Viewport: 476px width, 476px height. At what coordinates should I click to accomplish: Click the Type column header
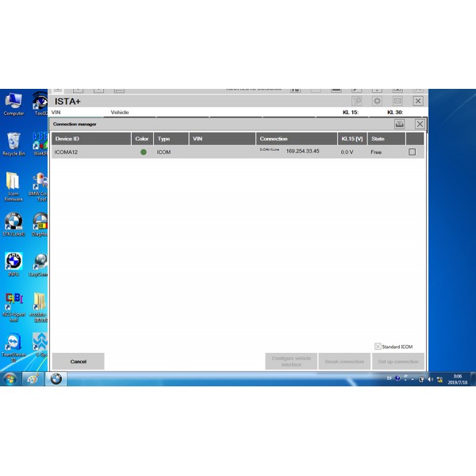point(171,139)
